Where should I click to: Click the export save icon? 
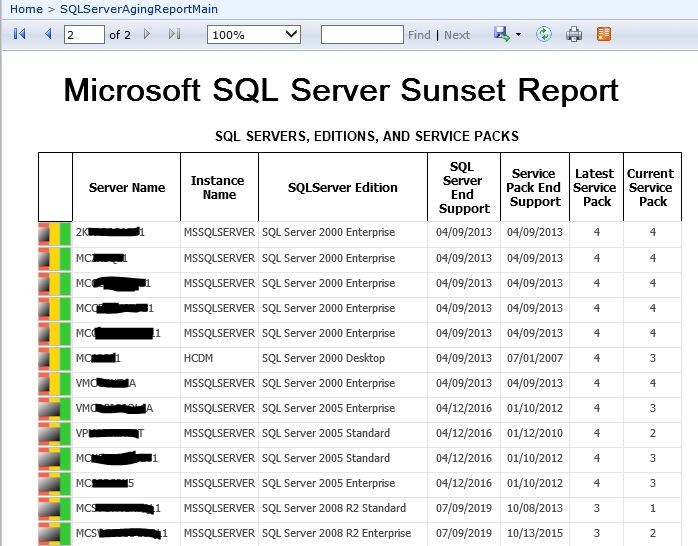(x=502, y=34)
